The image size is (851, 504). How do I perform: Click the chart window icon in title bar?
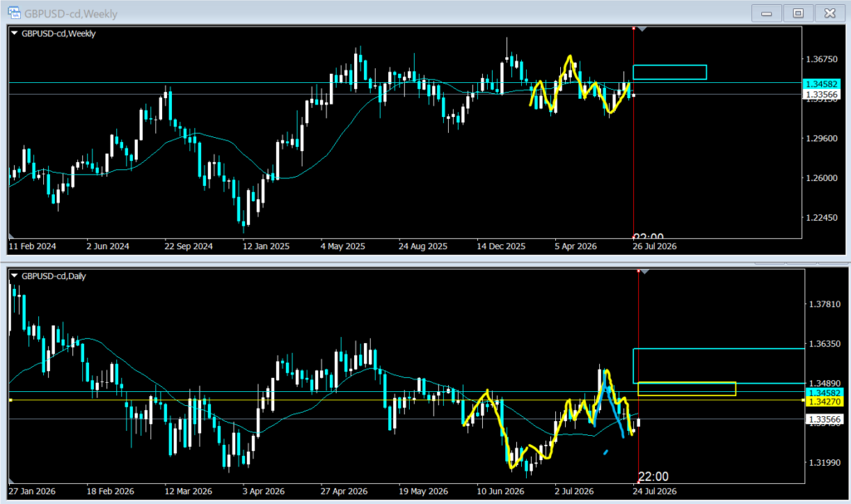14,12
